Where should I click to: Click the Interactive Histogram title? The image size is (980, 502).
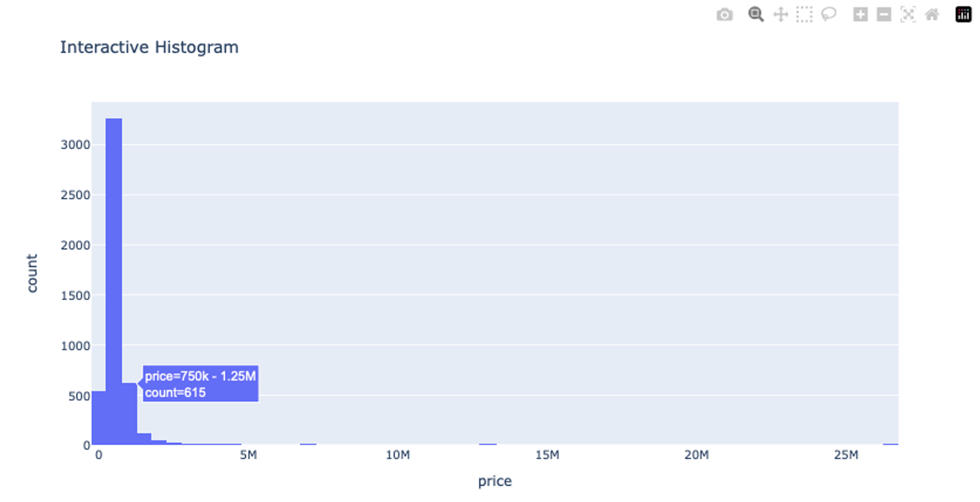[149, 47]
